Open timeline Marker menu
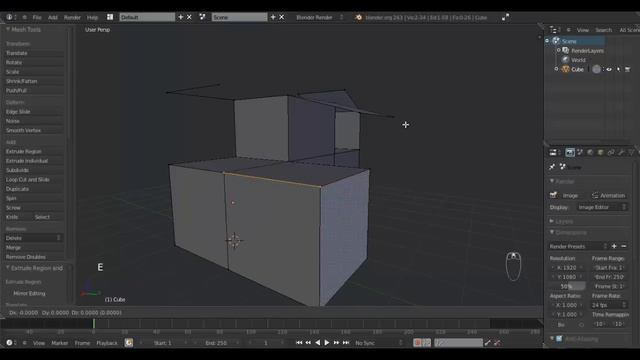 [x=60, y=343]
